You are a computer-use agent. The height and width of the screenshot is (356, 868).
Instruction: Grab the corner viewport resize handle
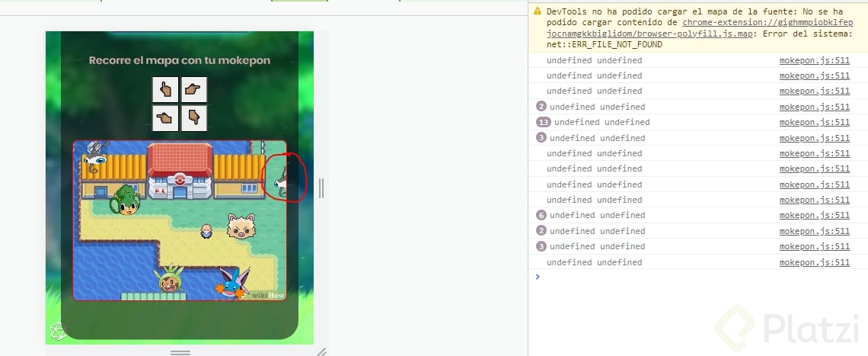pos(321,351)
